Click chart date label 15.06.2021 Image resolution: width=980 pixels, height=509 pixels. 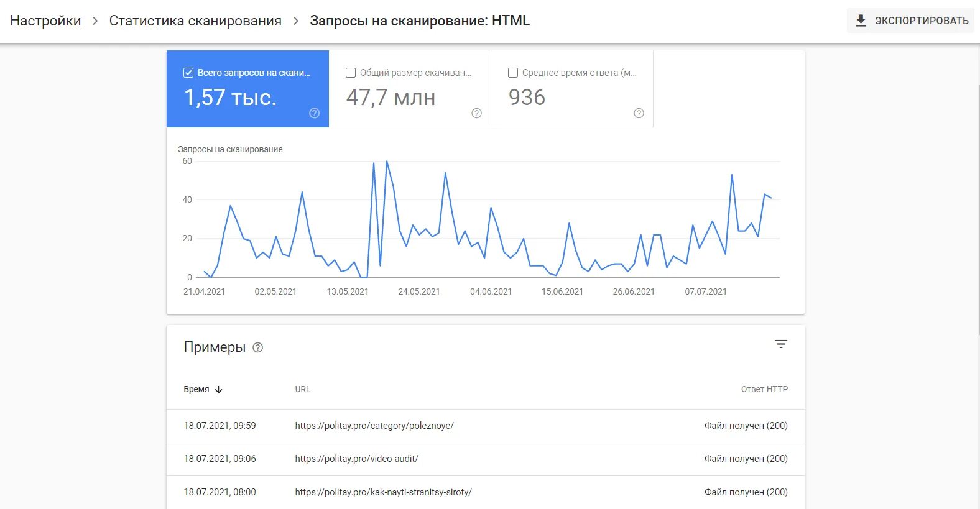[562, 291]
